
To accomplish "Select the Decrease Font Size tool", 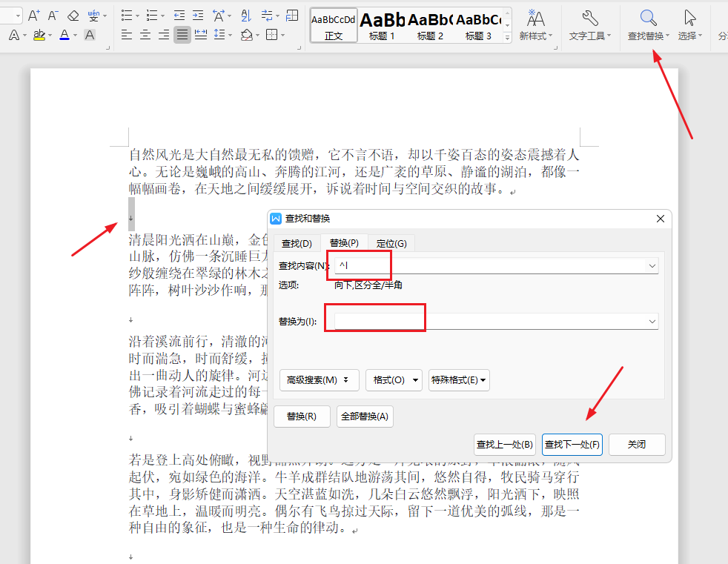I will [50, 14].
